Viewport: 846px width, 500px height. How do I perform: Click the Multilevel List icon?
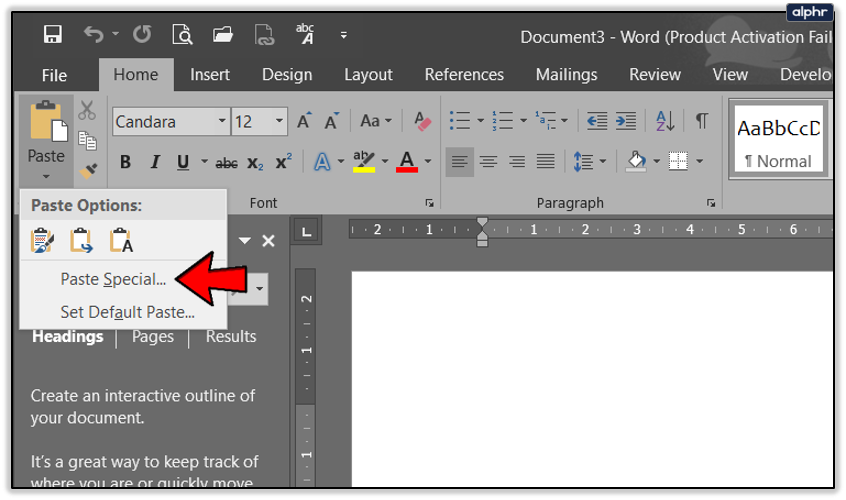click(x=545, y=121)
